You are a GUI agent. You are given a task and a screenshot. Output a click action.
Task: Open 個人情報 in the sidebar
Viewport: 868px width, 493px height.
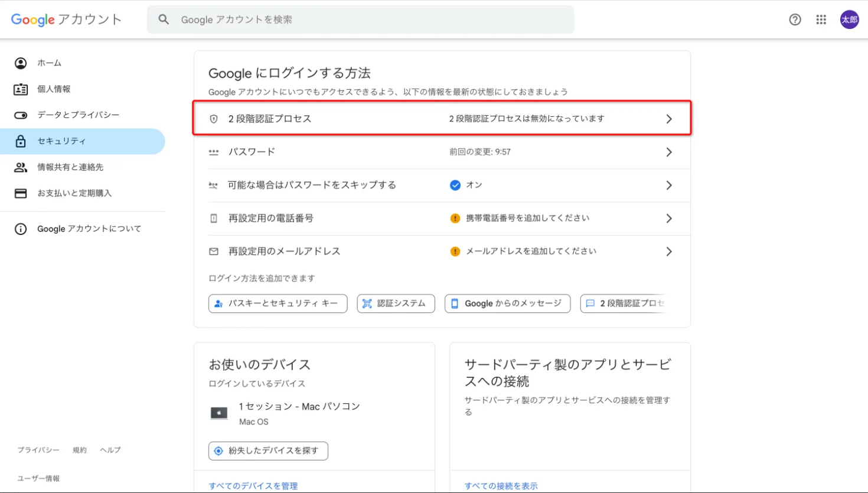click(x=83, y=89)
